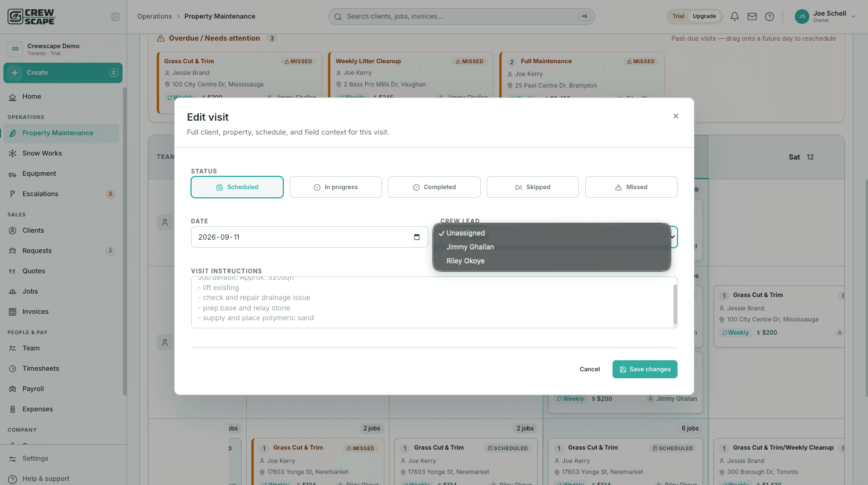Open notifications bell icon
Viewport: 868px width, 485px height.
pyautogui.click(x=734, y=16)
